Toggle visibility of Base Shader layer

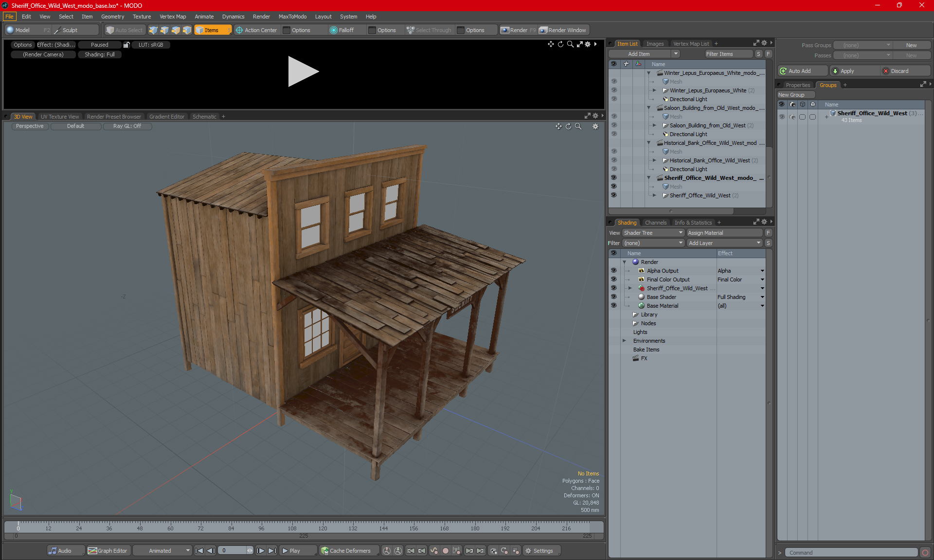(614, 297)
